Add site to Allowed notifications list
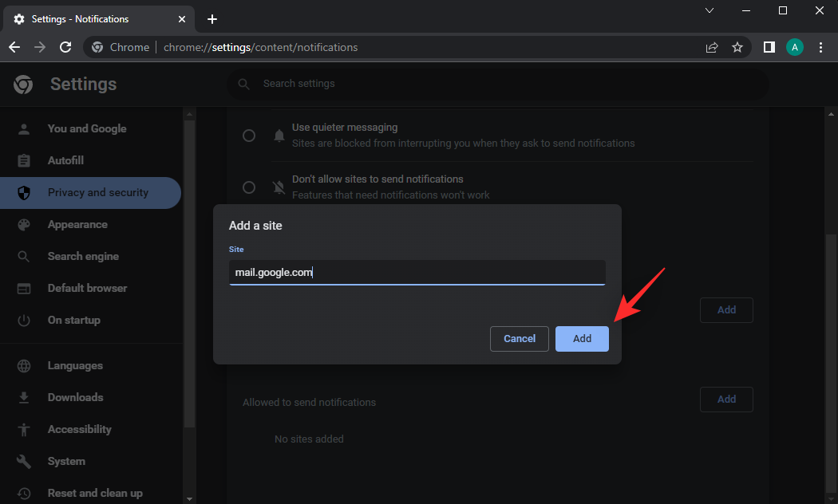 click(725, 399)
